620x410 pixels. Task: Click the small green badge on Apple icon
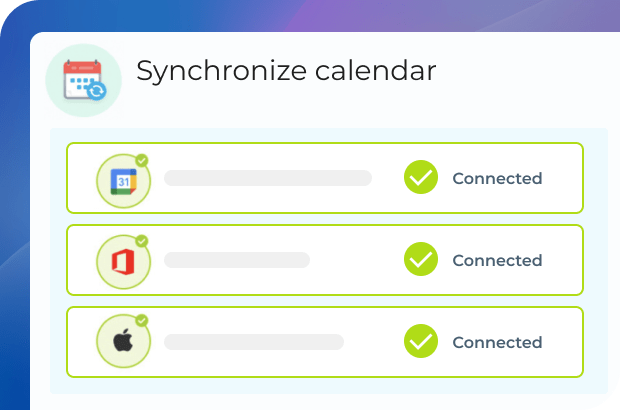point(142,321)
